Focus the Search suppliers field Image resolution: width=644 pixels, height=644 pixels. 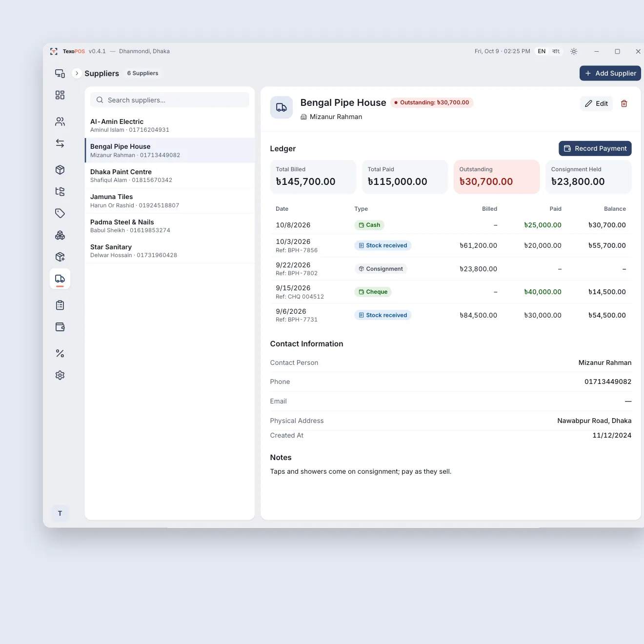point(170,100)
